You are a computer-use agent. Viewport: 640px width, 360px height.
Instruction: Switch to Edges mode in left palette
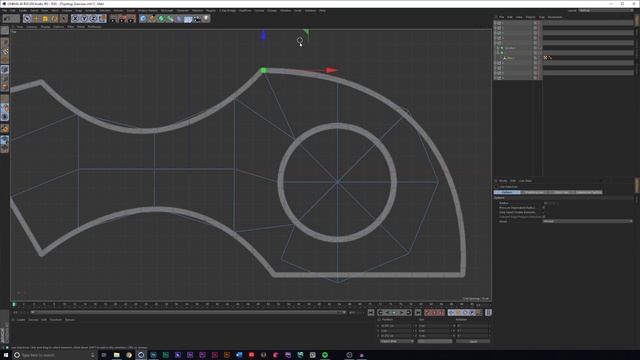coord(4,78)
